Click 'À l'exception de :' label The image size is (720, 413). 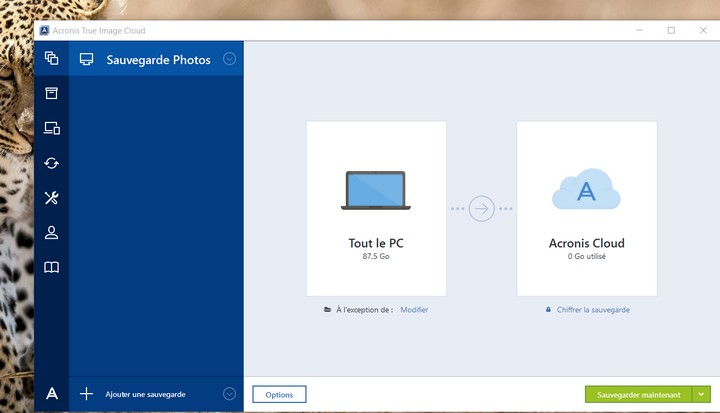[x=365, y=310]
